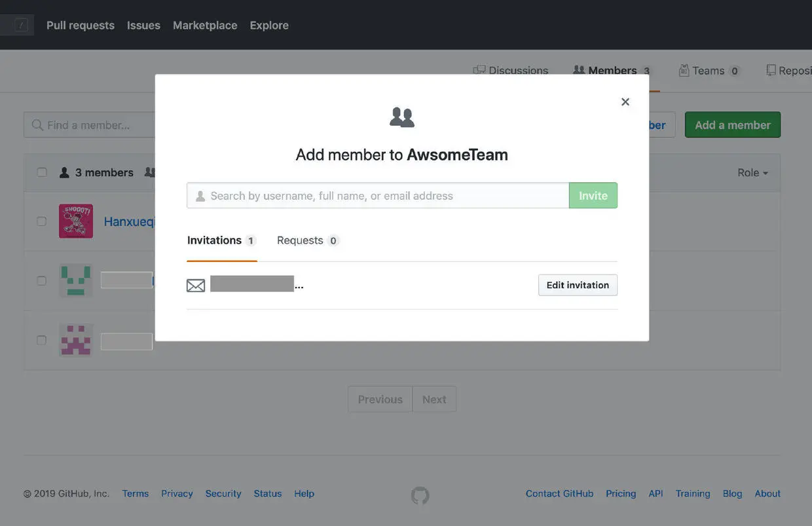
Task: Click the Edit invitation button
Action: pyautogui.click(x=578, y=285)
